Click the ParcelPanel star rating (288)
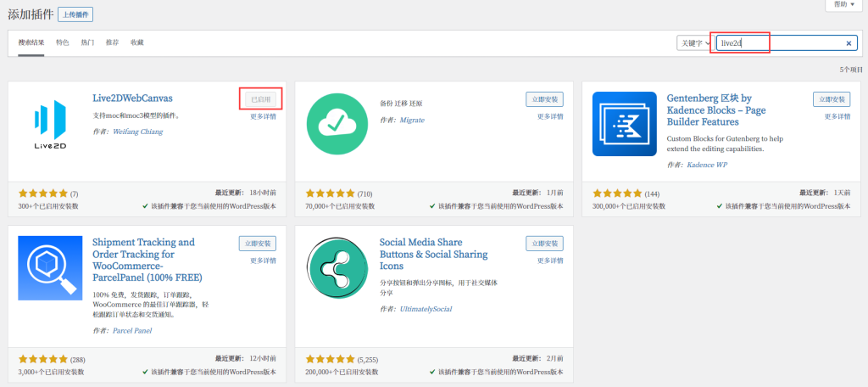 click(43, 359)
